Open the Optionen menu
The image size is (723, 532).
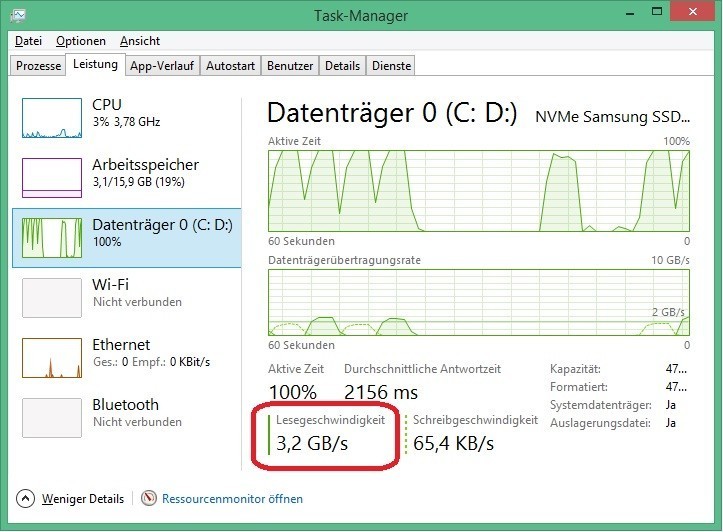[x=81, y=41]
